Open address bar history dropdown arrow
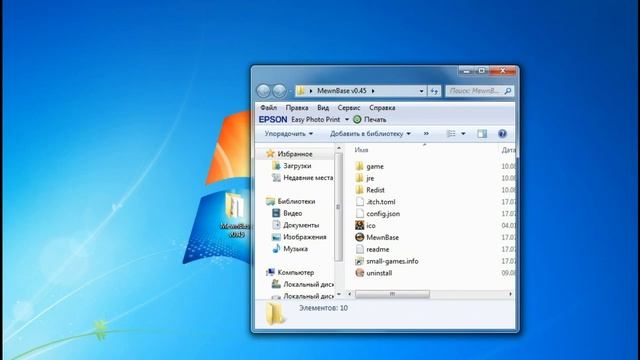 (421, 91)
